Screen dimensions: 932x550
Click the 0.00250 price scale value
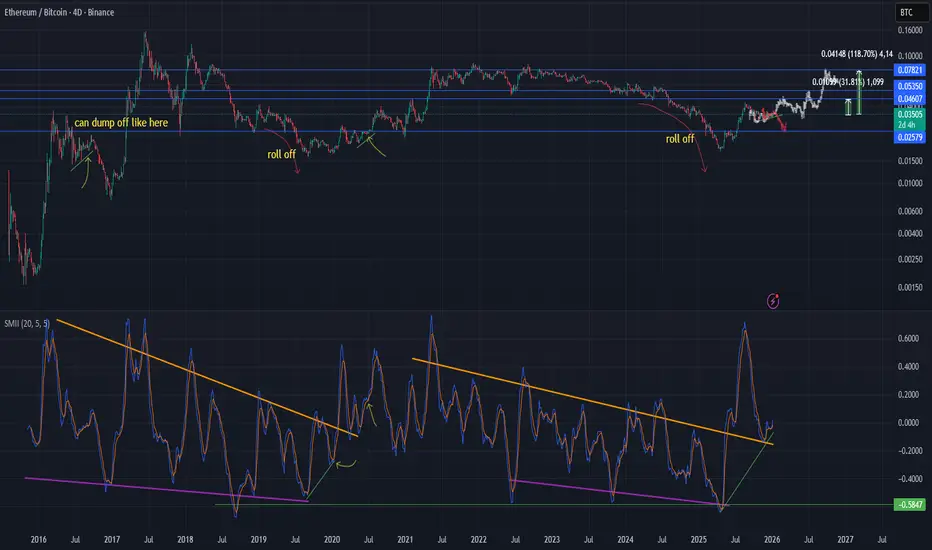pyautogui.click(x=909, y=259)
